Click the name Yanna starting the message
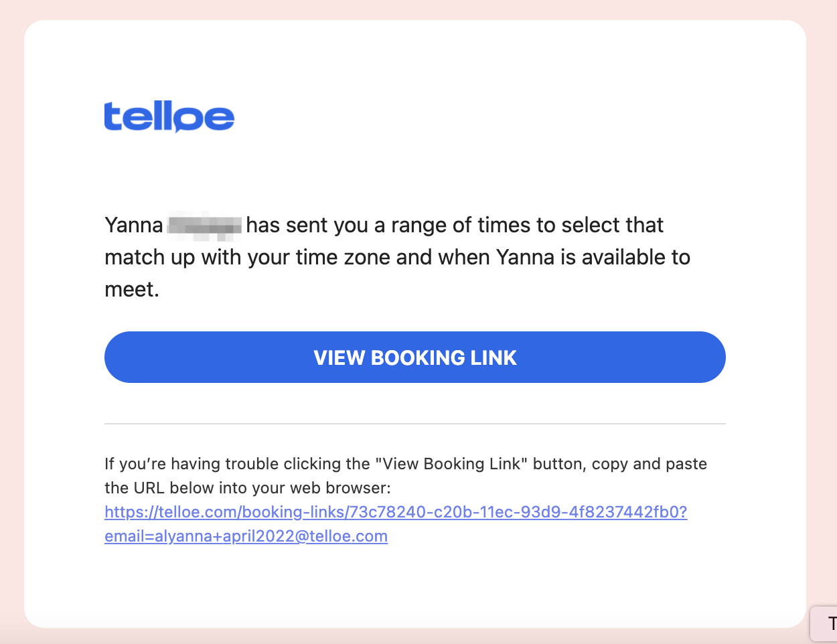Viewport: 837px width, 644px height. tap(134, 226)
